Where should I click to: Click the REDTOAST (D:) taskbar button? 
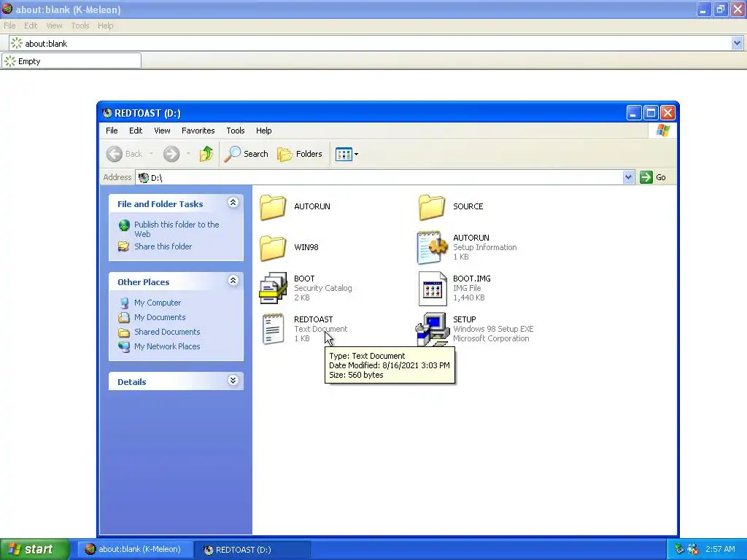[x=252, y=550]
